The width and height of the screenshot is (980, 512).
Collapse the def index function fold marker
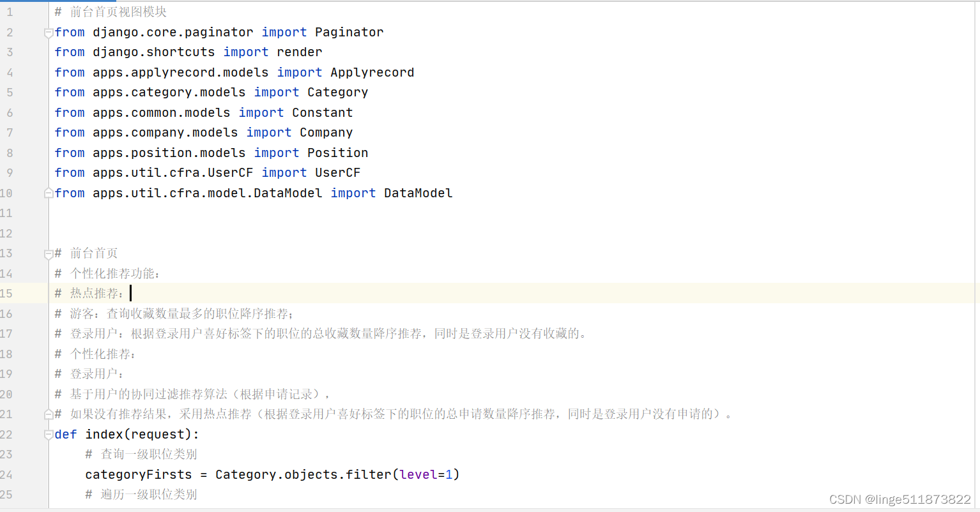(49, 434)
